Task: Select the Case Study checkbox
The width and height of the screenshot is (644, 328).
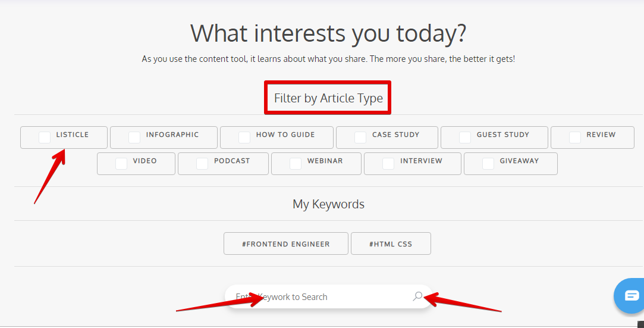Action: tap(360, 138)
